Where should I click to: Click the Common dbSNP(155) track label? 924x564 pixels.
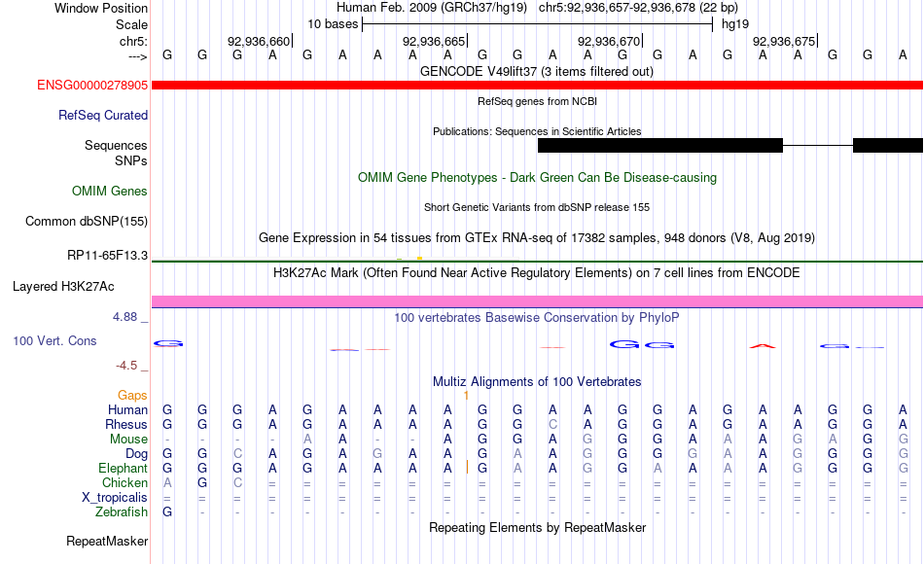[x=87, y=221]
